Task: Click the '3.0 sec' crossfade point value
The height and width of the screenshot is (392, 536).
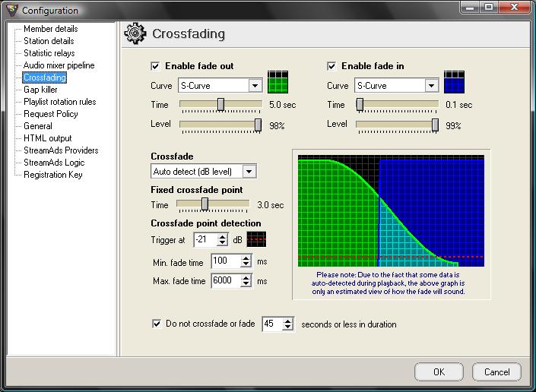Action: [271, 205]
